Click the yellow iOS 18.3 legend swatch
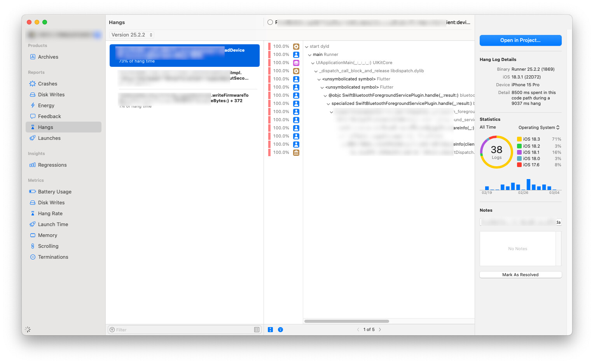594x364 pixels. tap(519, 139)
